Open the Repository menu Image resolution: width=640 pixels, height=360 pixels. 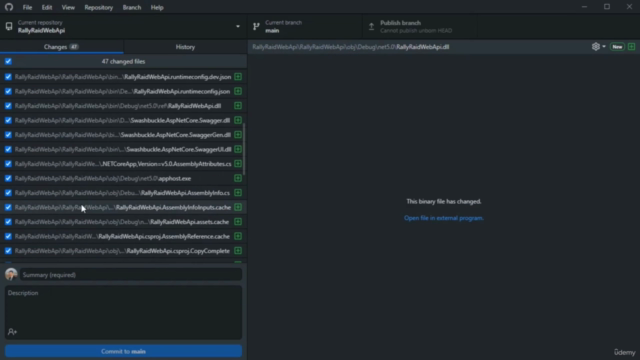[x=98, y=7]
